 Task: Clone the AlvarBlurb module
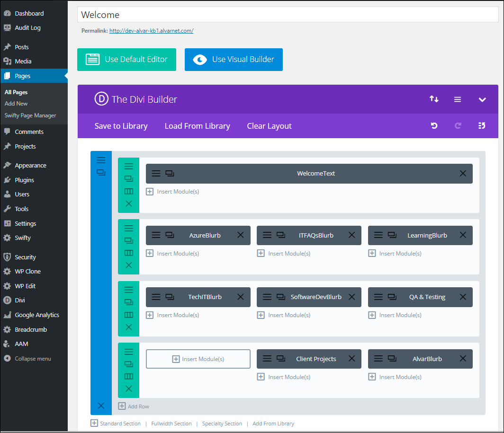(x=392, y=359)
